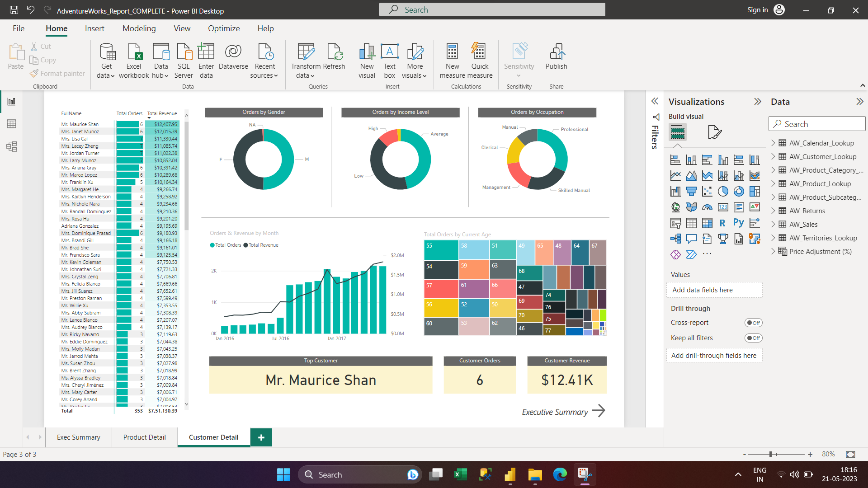Open the Recent sources dropdown
868x488 pixels.
tap(264, 61)
